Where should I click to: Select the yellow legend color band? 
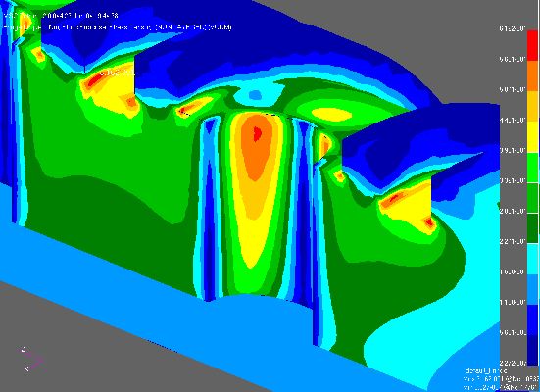point(532,136)
